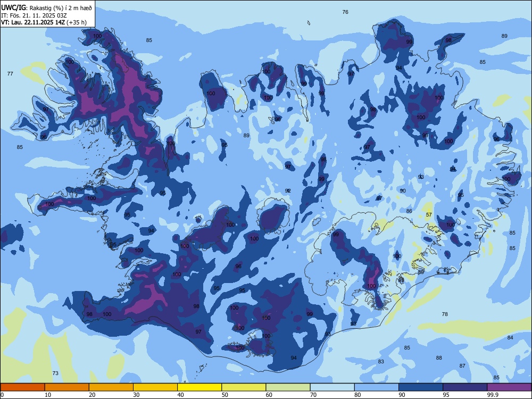532x399 pixels.
Task: Click the humidity value 76 on the map
Action: [x=345, y=12]
